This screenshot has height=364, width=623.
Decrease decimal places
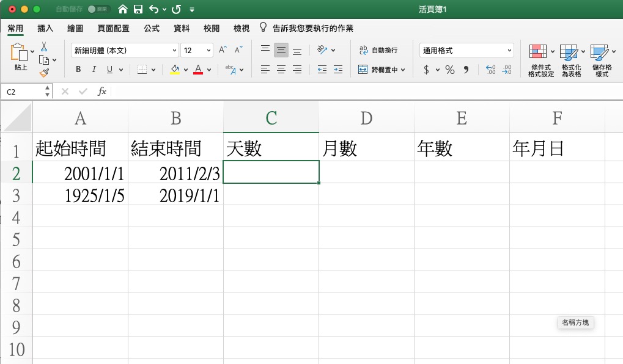click(507, 70)
